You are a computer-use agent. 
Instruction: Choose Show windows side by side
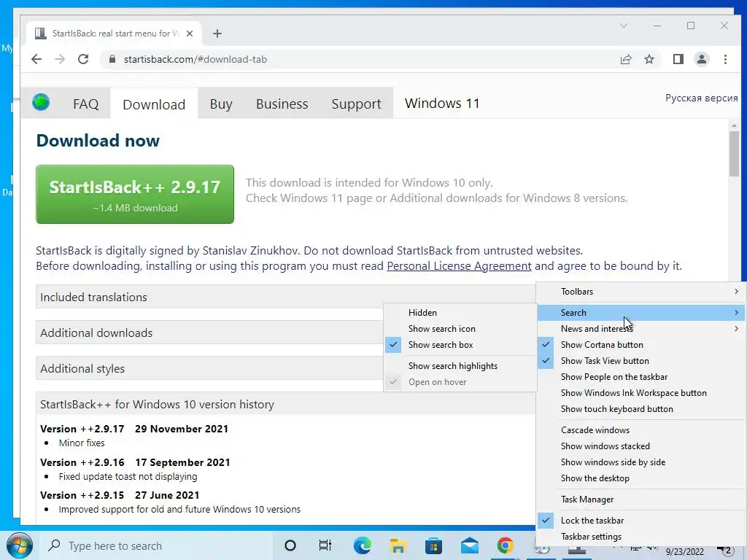pyautogui.click(x=640, y=462)
